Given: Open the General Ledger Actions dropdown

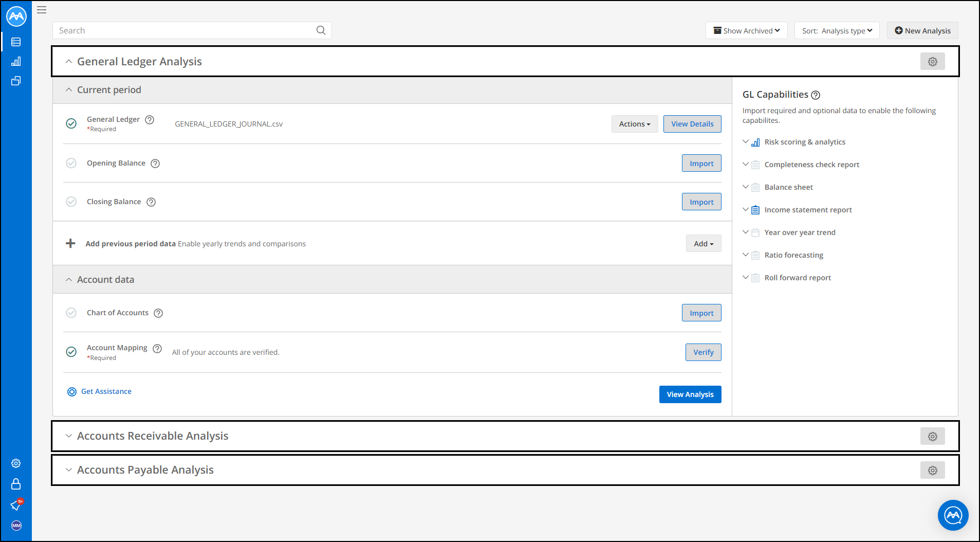Looking at the screenshot, I should [635, 124].
